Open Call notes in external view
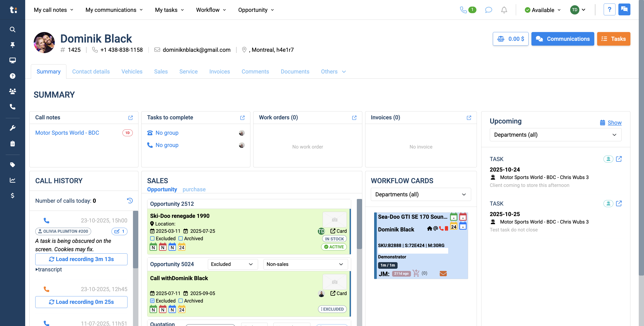This screenshot has width=644, height=326. coord(130,118)
